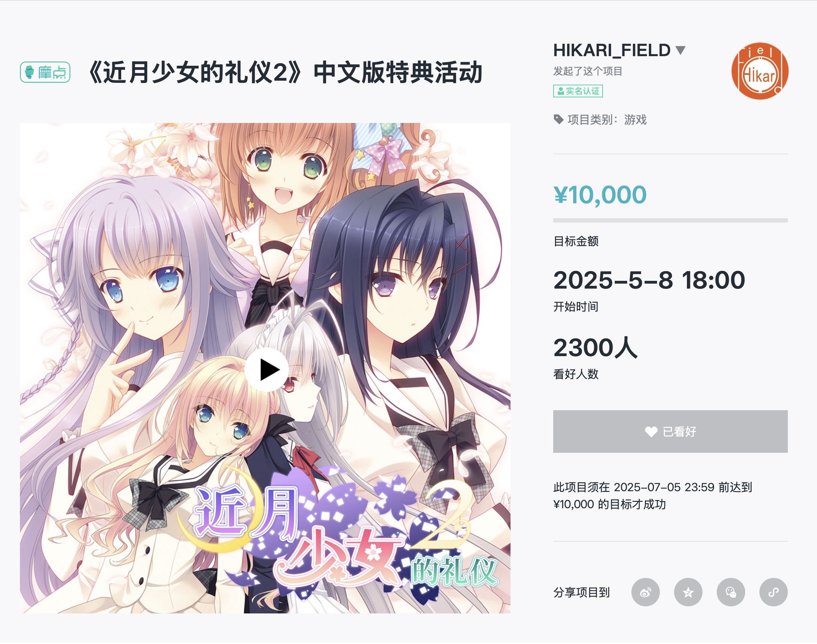Click the 实名认证 verification badge
The width and height of the screenshot is (817, 644).
[578, 91]
